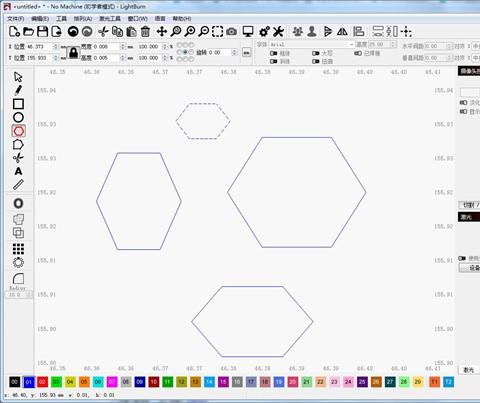Open the Circular Array tool
This screenshot has height=403, width=480.
pos(18,262)
